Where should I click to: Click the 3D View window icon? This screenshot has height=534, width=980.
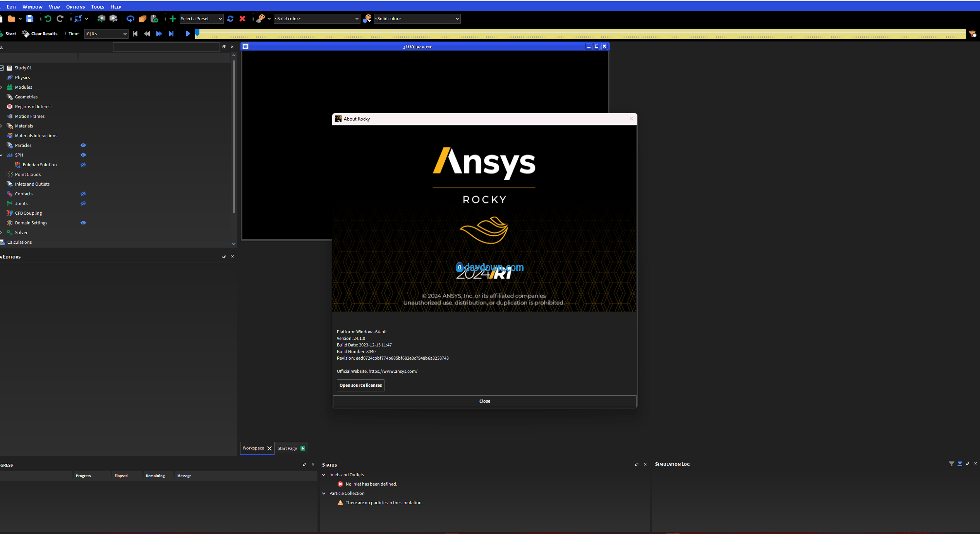click(245, 47)
